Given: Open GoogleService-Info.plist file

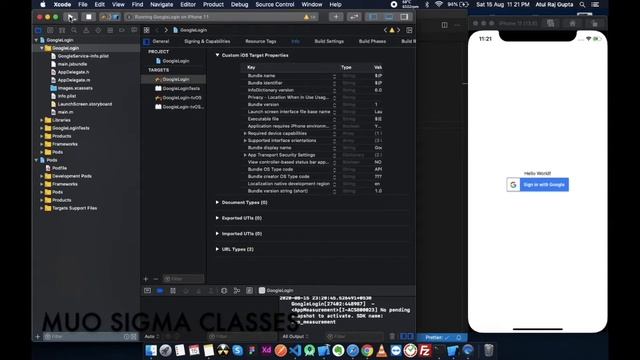Looking at the screenshot, I should [83, 56].
